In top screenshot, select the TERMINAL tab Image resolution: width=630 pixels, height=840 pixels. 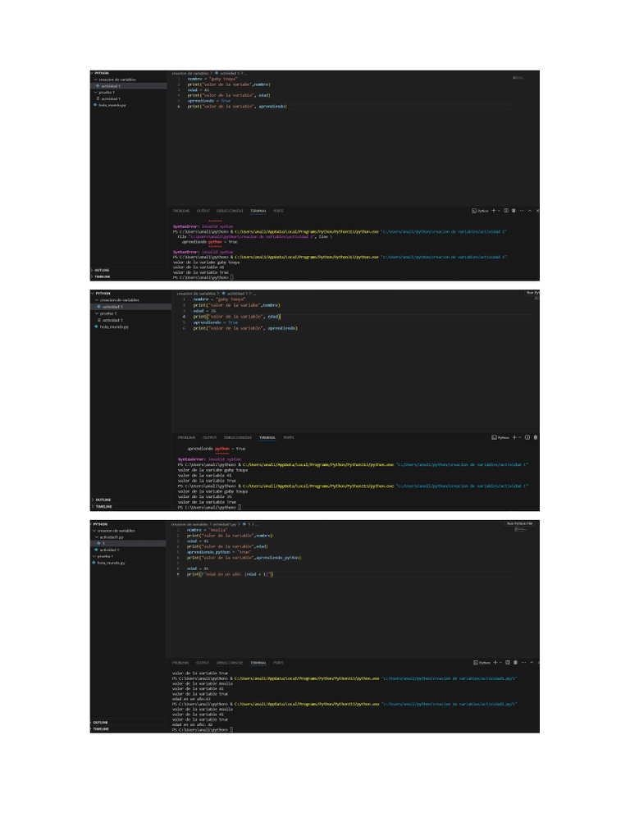tap(258, 211)
